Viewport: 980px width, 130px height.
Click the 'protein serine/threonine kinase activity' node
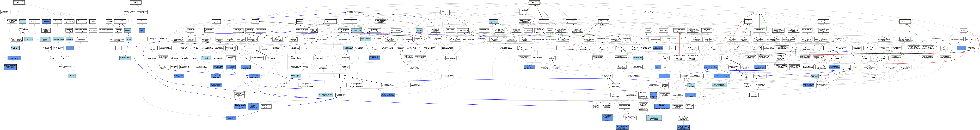pos(14,58)
